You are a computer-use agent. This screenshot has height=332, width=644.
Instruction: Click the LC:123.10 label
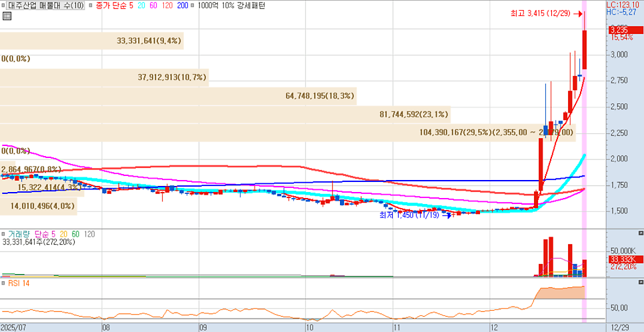coord(624,5)
